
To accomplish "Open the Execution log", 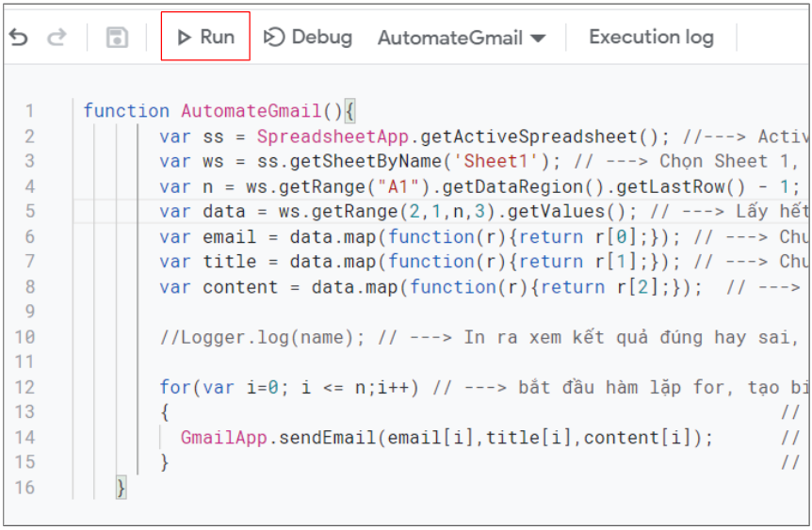I will (652, 38).
